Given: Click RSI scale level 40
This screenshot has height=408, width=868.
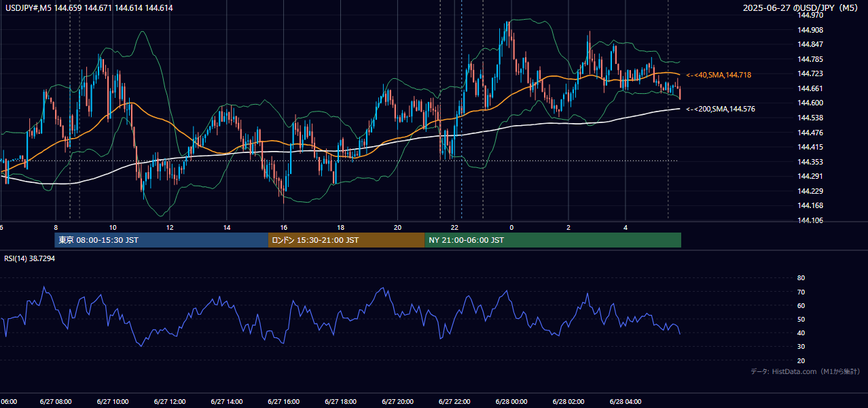Looking at the screenshot, I should [x=801, y=333].
